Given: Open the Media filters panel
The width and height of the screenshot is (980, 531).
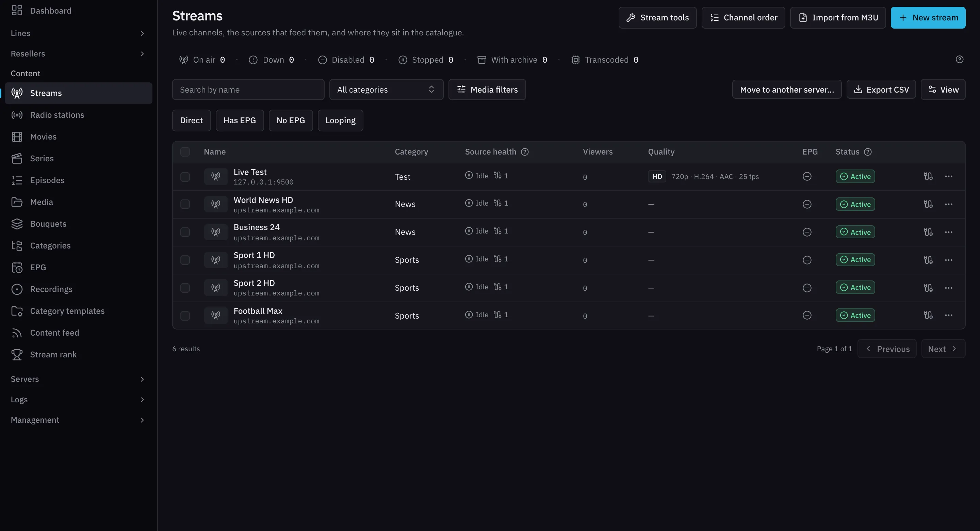Looking at the screenshot, I should (487, 90).
